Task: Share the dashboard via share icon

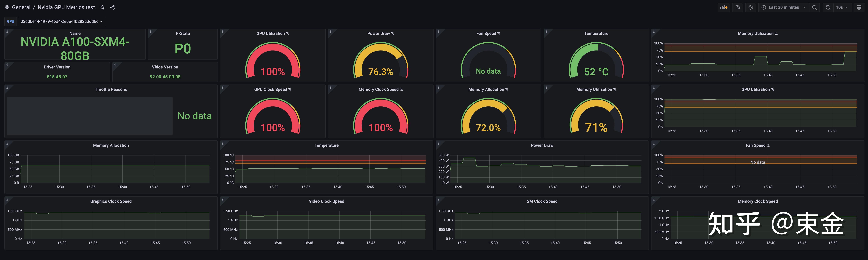Action: (113, 7)
